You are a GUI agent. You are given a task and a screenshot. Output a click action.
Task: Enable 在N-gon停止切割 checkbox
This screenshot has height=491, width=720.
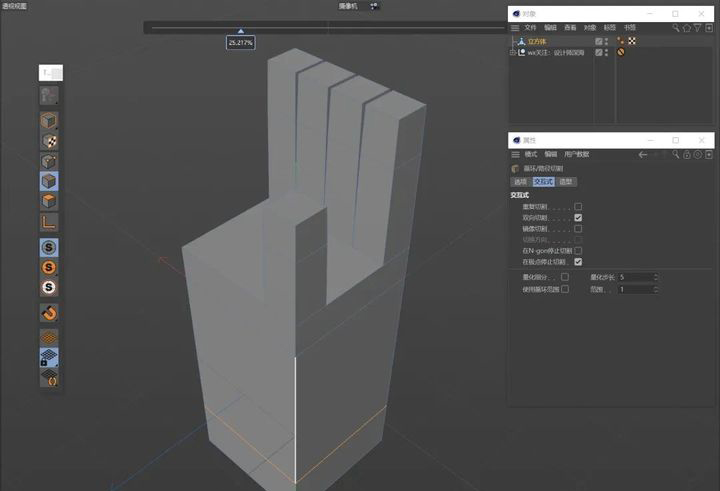[578, 251]
